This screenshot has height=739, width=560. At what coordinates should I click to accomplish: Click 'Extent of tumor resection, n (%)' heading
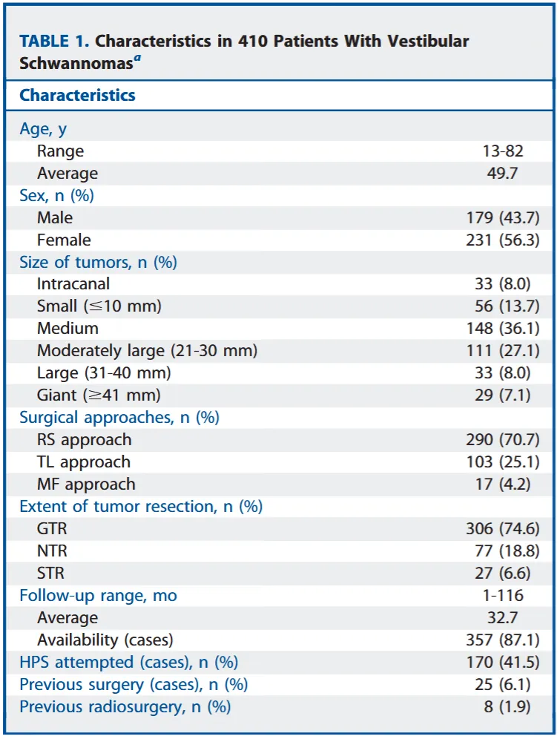tap(141, 507)
